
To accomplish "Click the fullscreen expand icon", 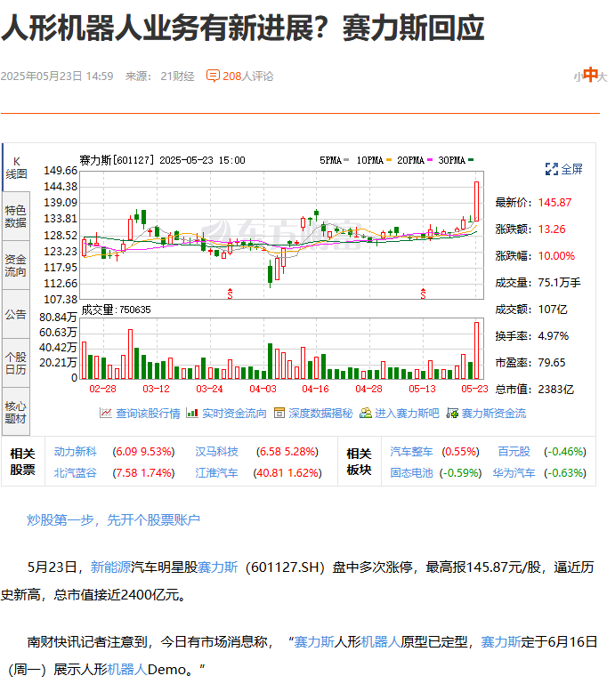I will coord(552,169).
